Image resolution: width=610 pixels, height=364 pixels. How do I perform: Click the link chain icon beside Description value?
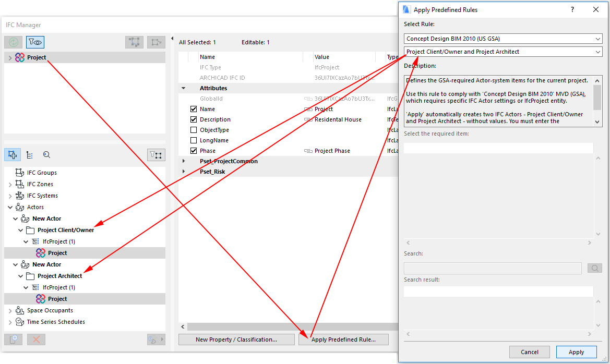[x=308, y=119]
